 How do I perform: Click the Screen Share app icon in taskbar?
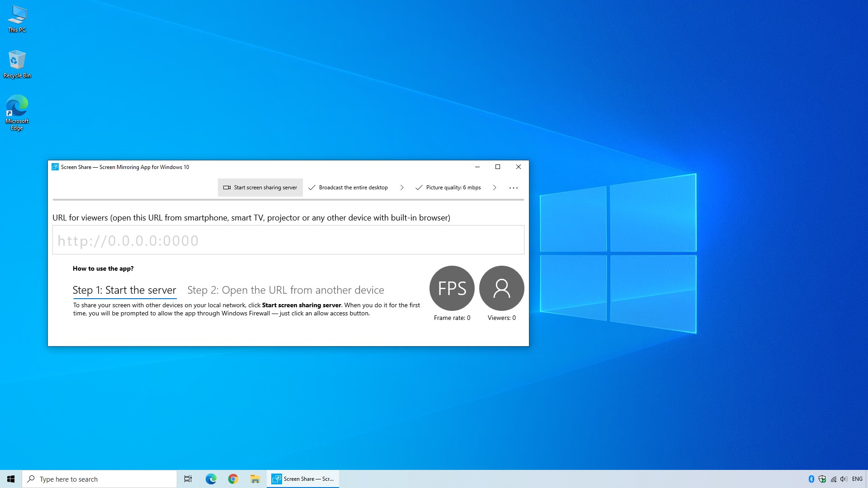[276, 479]
